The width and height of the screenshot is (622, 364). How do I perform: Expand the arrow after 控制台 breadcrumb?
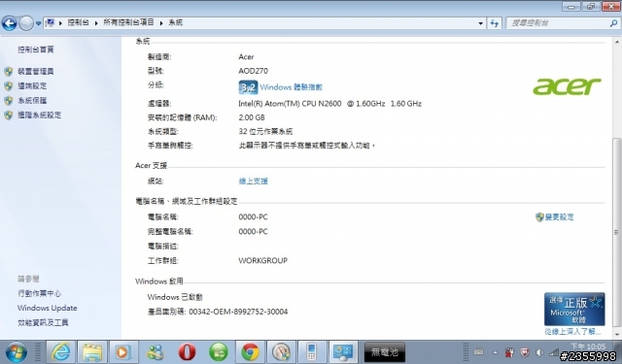pos(96,23)
